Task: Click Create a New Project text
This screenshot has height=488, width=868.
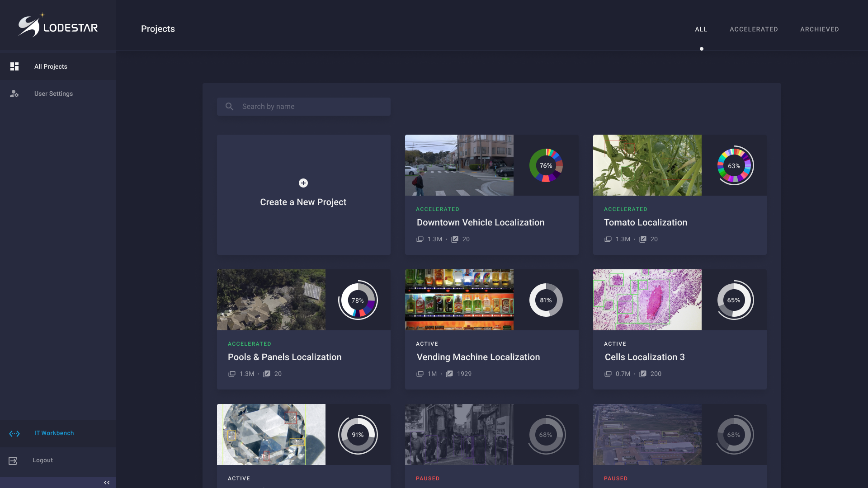Action: 303,202
